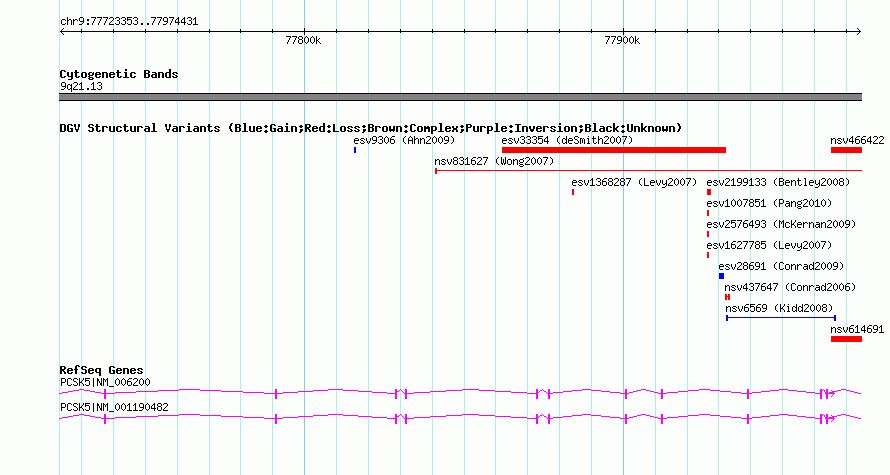The width and height of the screenshot is (890, 475).
Task: Click esv2199133 (Bentley2008) label
Action: tap(778, 182)
